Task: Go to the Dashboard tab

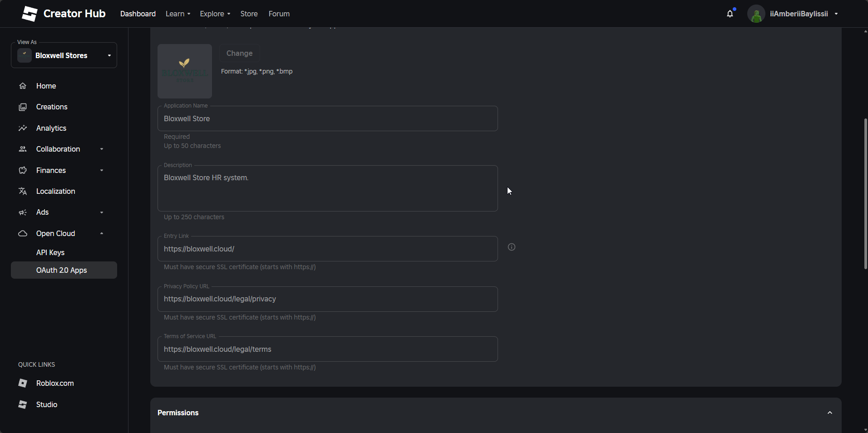Action: (x=138, y=14)
